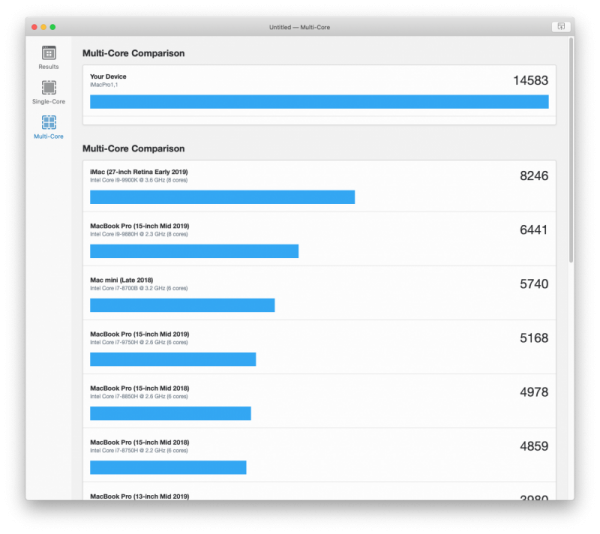The height and width of the screenshot is (534, 600).
Task: Click the 'Your Device' label
Action: point(108,77)
